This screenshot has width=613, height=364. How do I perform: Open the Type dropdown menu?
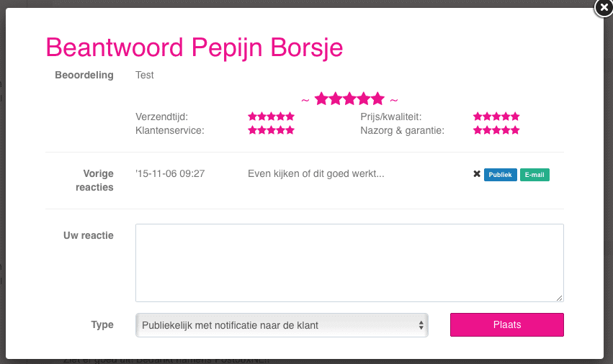[x=282, y=325]
